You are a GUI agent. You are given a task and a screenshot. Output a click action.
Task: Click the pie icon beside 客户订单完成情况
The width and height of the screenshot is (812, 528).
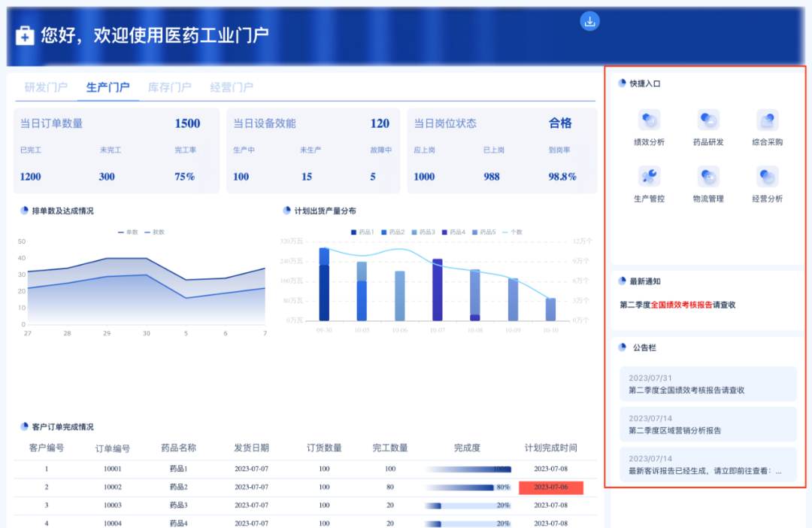pyautogui.click(x=24, y=426)
